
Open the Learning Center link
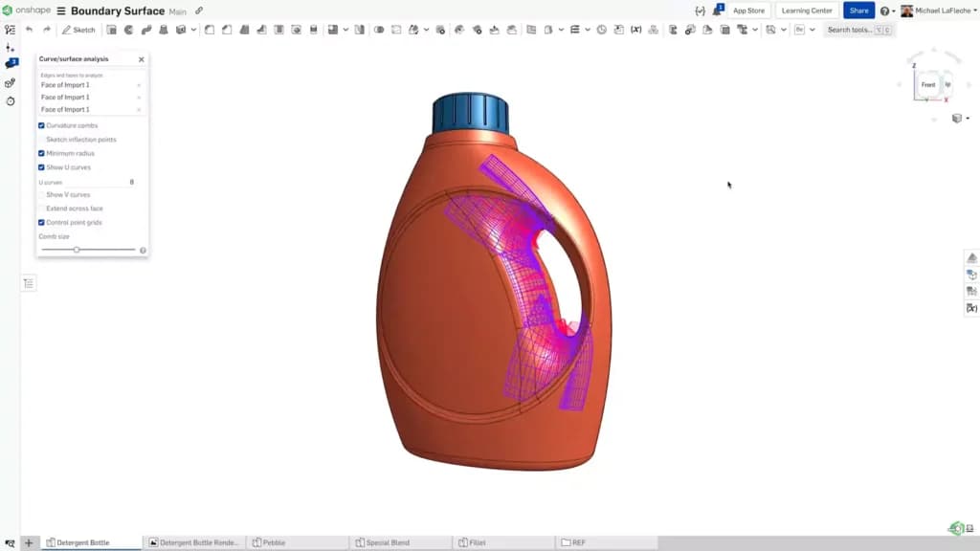807,11
